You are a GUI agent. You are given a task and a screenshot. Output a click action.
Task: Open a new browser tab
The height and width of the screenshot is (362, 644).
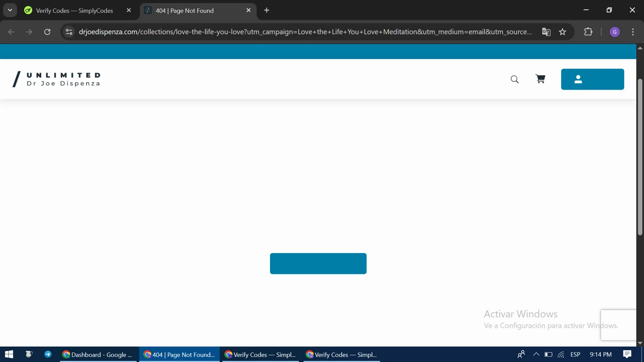[x=267, y=10]
